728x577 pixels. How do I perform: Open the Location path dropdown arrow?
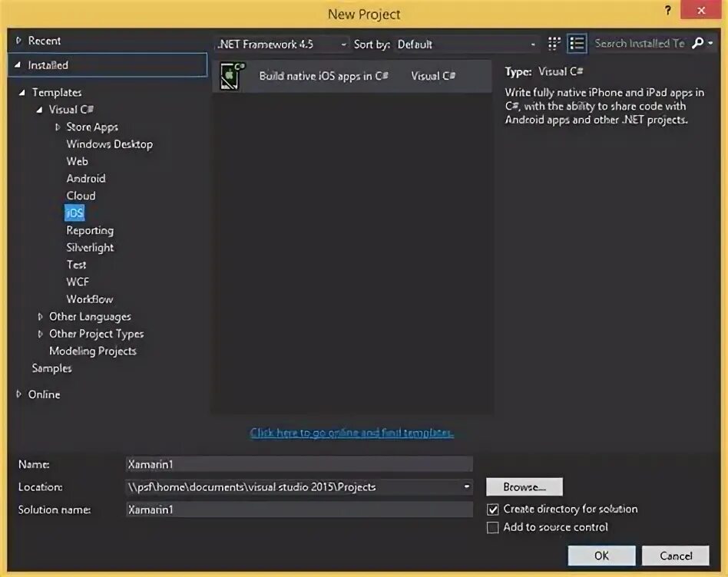[x=467, y=486]
